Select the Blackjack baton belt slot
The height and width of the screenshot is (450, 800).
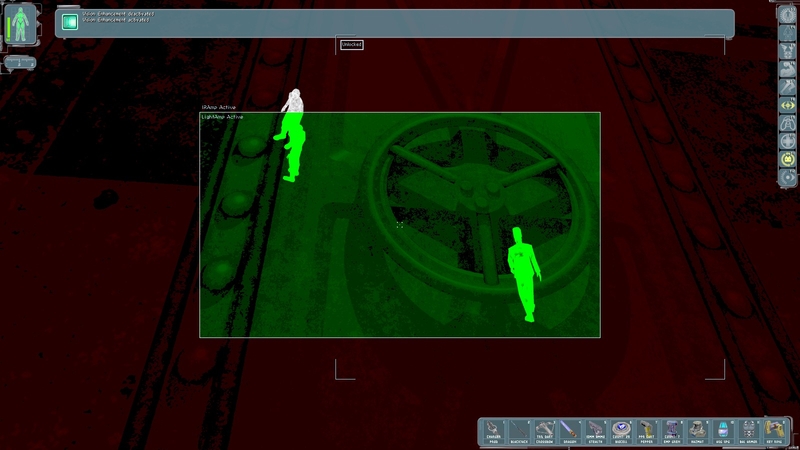pos(519,432)
